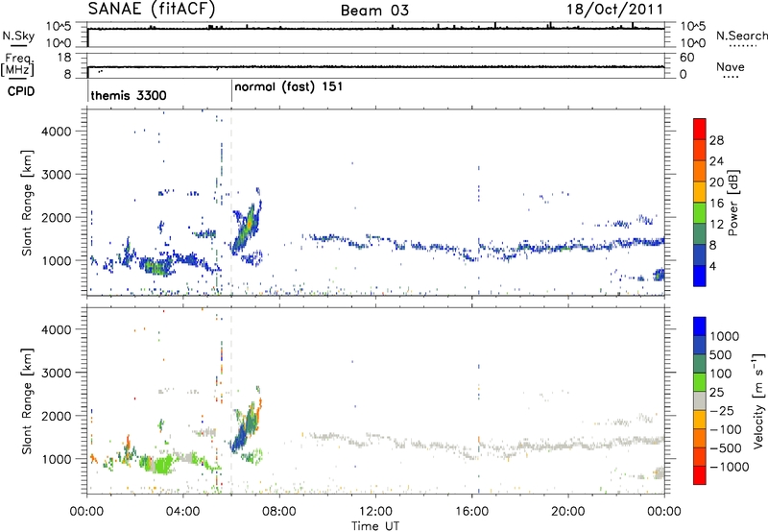
Task: Click the 'Freq. [MHz]' label
Action: tap(18, 64)
